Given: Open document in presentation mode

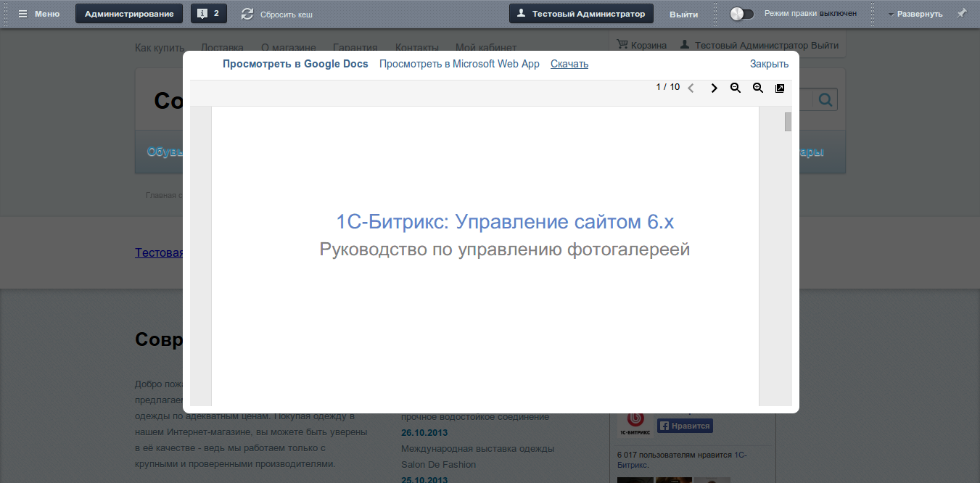Looking at the screenshot, I should point(780,88).
